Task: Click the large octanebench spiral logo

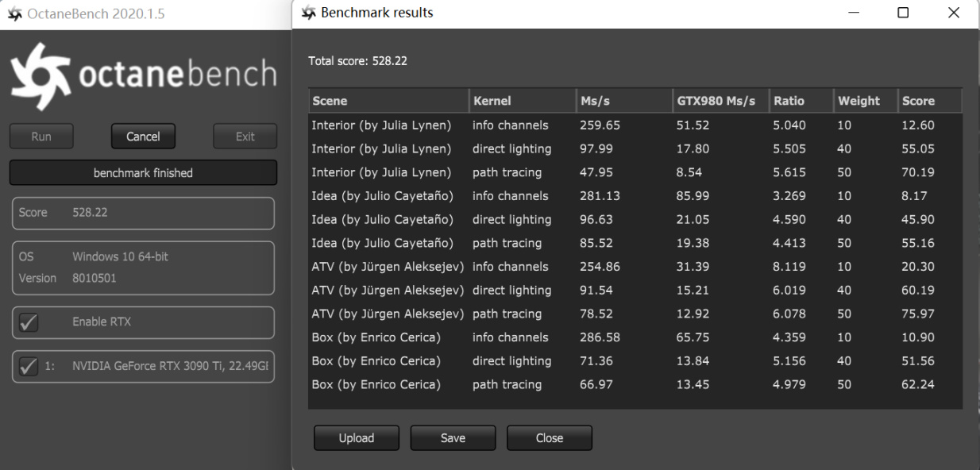Action: coord(39,71)
